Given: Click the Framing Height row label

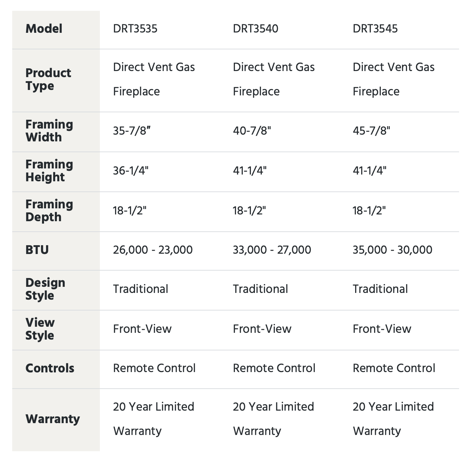Looking at the screenshot, I should pyautogui.click(x=49, y=171).
